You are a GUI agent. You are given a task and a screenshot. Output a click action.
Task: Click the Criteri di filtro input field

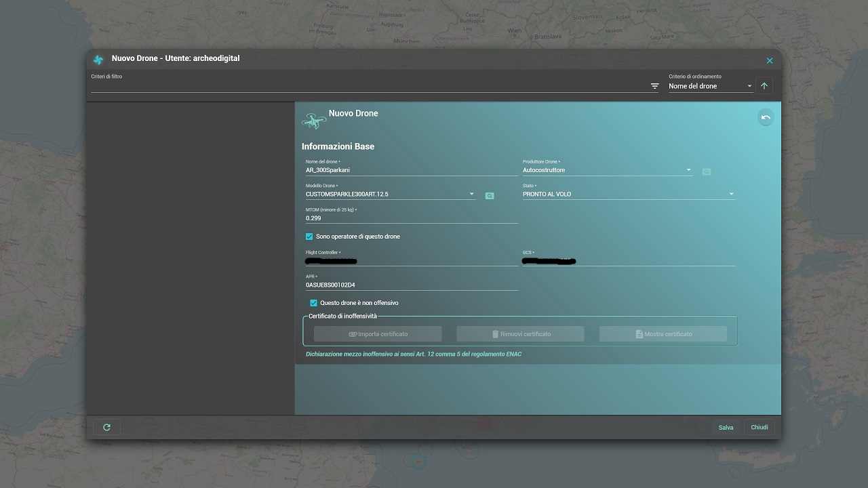(370, 86)
